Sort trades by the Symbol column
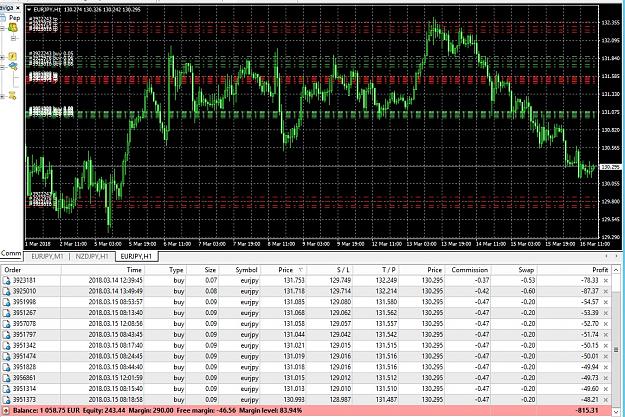Image resolution: width=625 pixels, height=417 pixels. tap(240, 270)
